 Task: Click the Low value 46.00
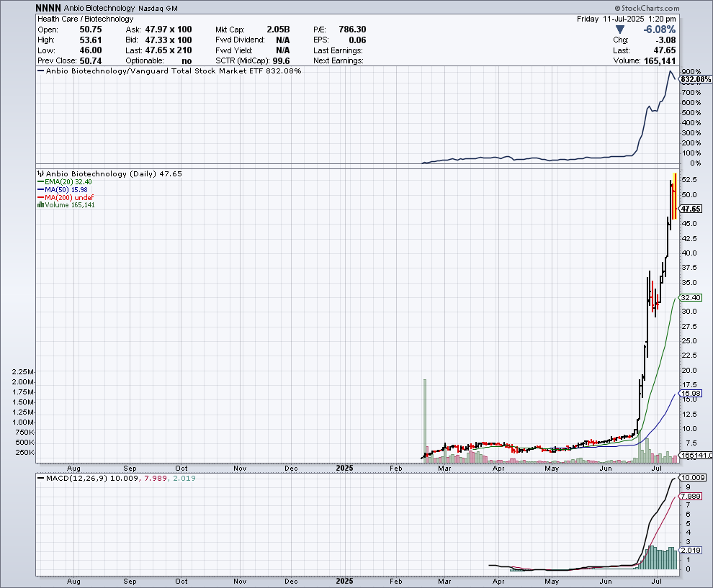coord(91,50)
